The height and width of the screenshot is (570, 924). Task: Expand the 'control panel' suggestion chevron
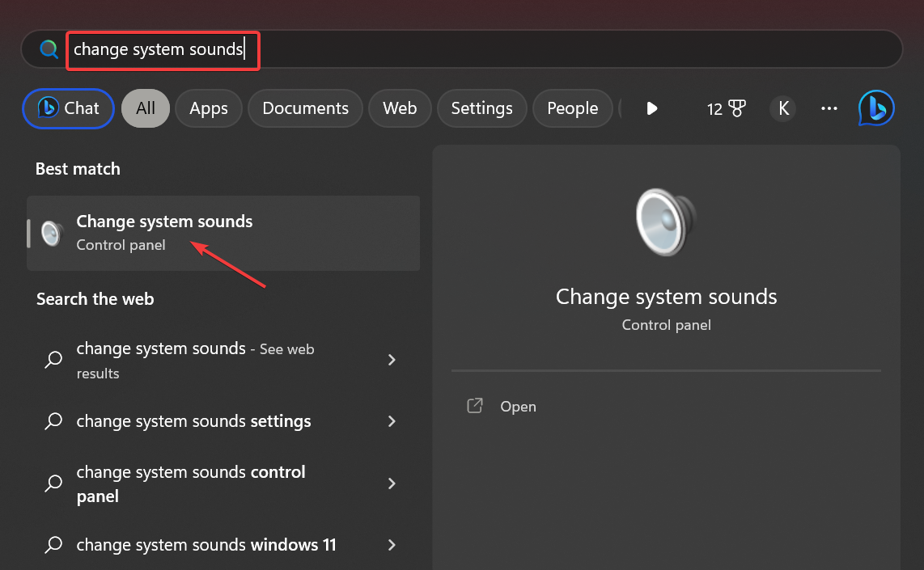(392, 483)
